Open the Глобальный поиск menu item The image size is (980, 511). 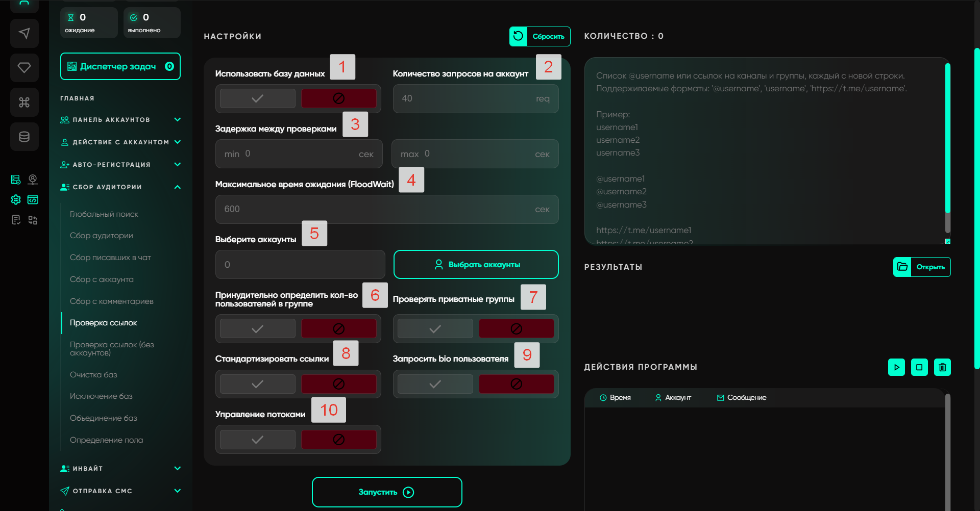(104, 214)
